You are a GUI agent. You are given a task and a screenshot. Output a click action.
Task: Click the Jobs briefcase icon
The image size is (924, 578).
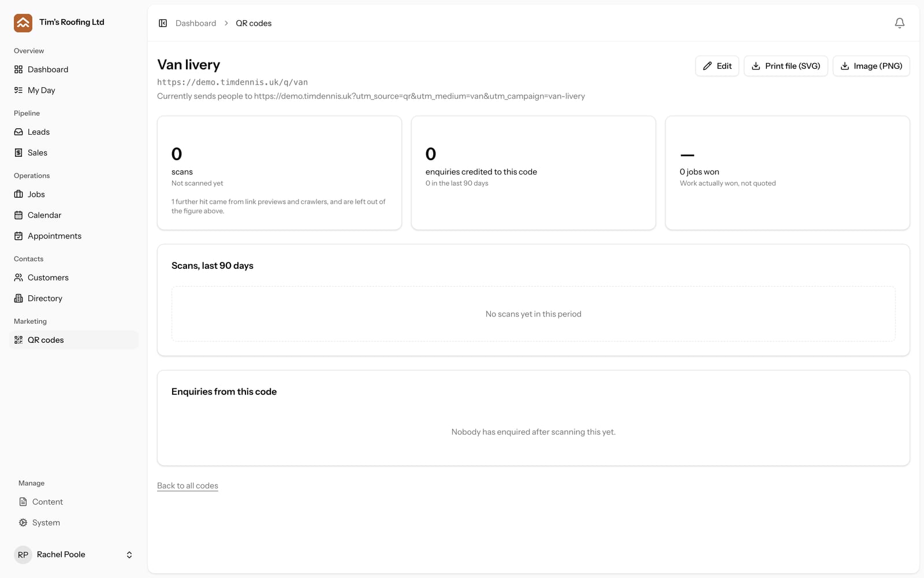pos(18,194)
